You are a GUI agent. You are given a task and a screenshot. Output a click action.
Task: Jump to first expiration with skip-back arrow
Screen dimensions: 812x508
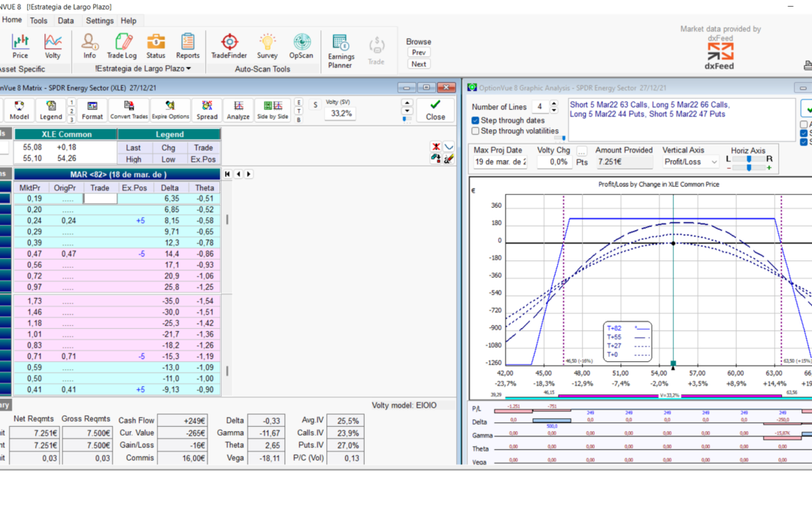pyautogui.click(x=227, y=174)
